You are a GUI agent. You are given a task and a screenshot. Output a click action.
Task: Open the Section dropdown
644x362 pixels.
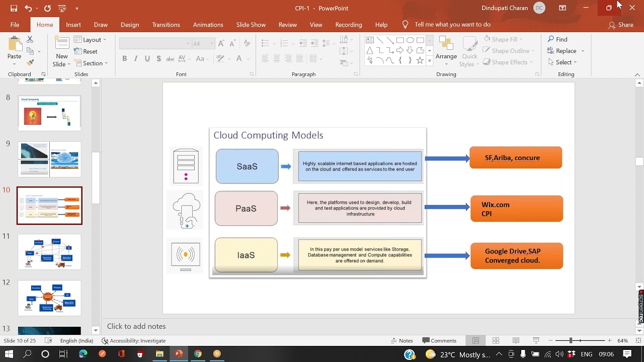(91, 63)
